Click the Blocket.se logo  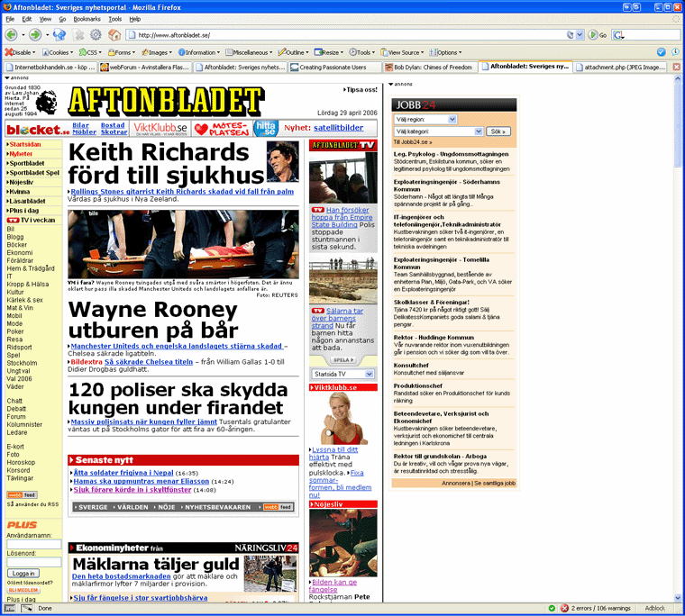click(38, 129)
